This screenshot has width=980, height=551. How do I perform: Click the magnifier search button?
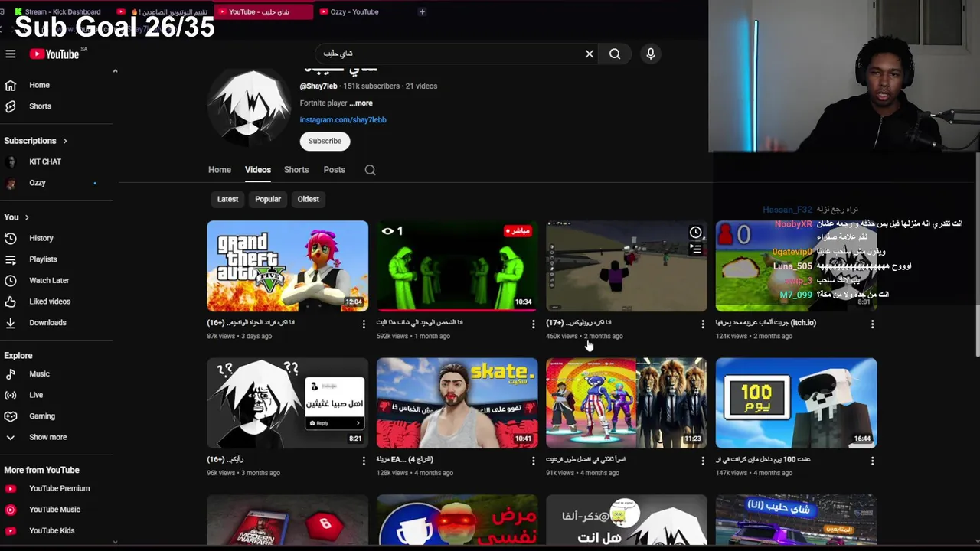(x=615, y=54)
